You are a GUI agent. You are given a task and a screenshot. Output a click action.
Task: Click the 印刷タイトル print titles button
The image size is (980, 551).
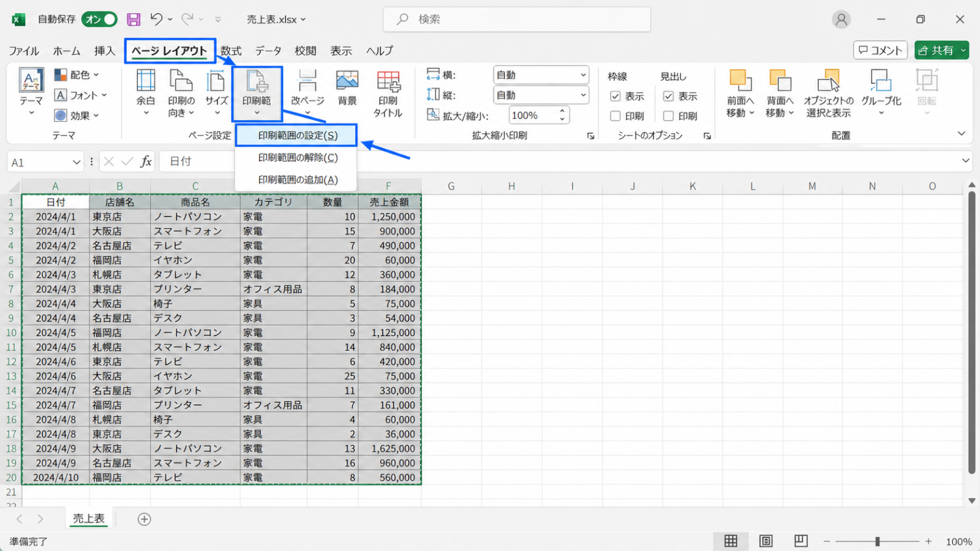[x=388, y=93]
